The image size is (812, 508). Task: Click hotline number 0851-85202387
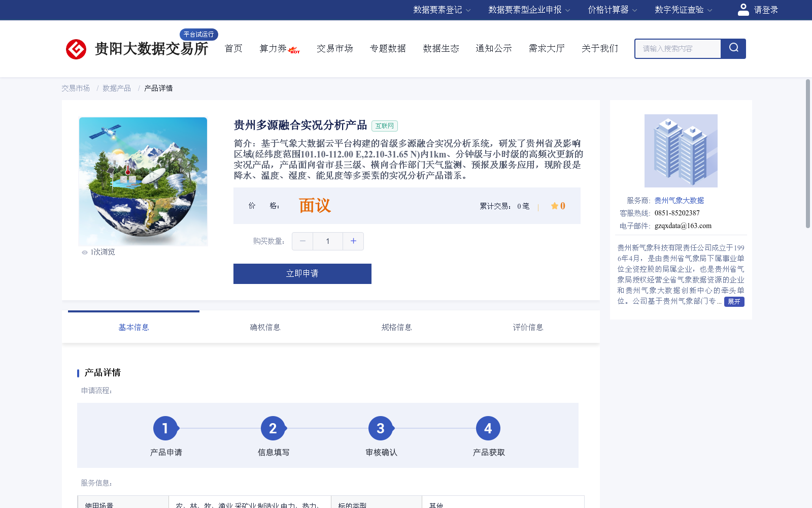[x=677, y=213]
